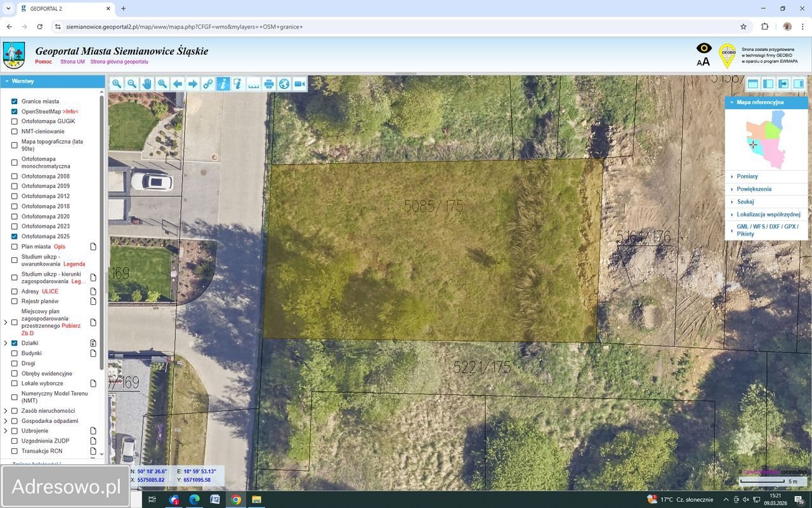812x508 pixels.
Task: Select the zoom in magnifier tool
Action: (117, 84)
